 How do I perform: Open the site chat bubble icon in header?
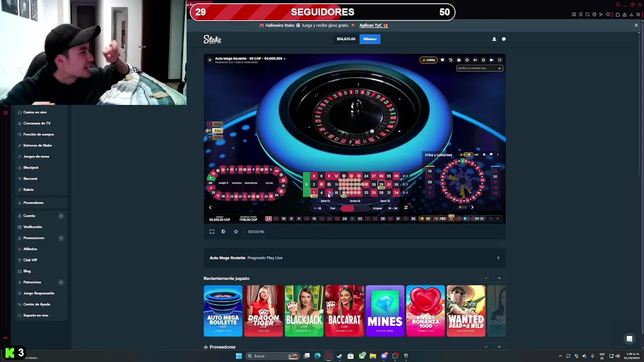click(504, 39)
